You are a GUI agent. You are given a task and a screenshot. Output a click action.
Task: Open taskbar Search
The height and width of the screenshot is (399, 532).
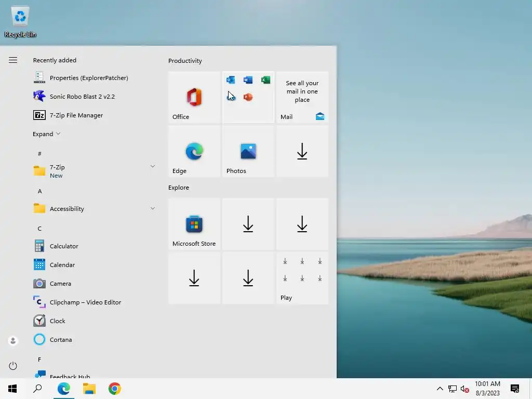click(x=37, y=389)
